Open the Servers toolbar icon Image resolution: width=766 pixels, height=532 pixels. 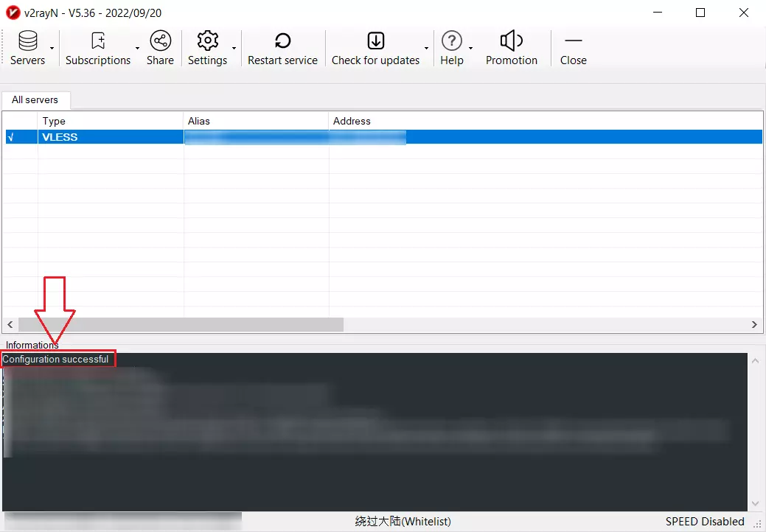tap(27, 41)
